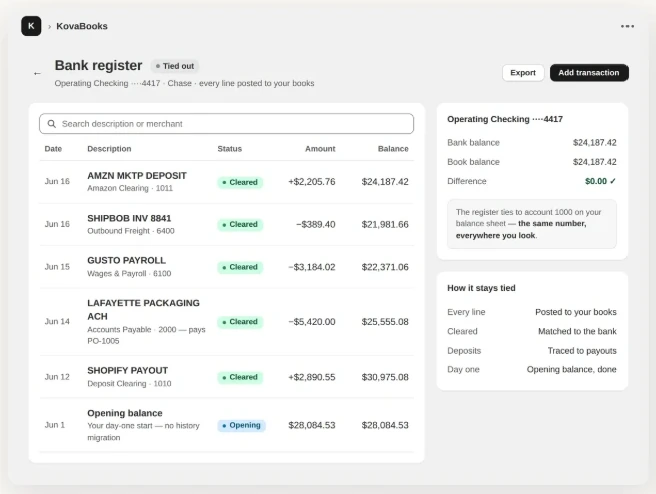This screenshot has height=494, width=656.
Task: Click the Cleared badge on SHIPBOB row
Action: click(x=240, y=225)
